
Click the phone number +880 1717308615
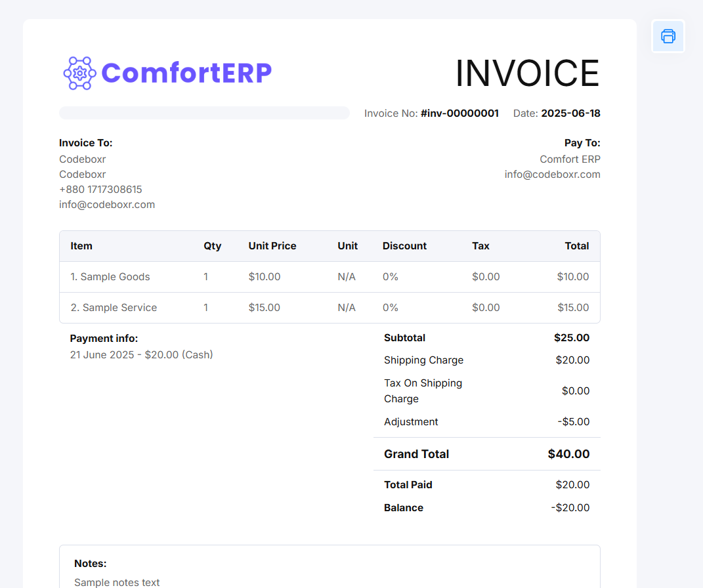point(100,190)
